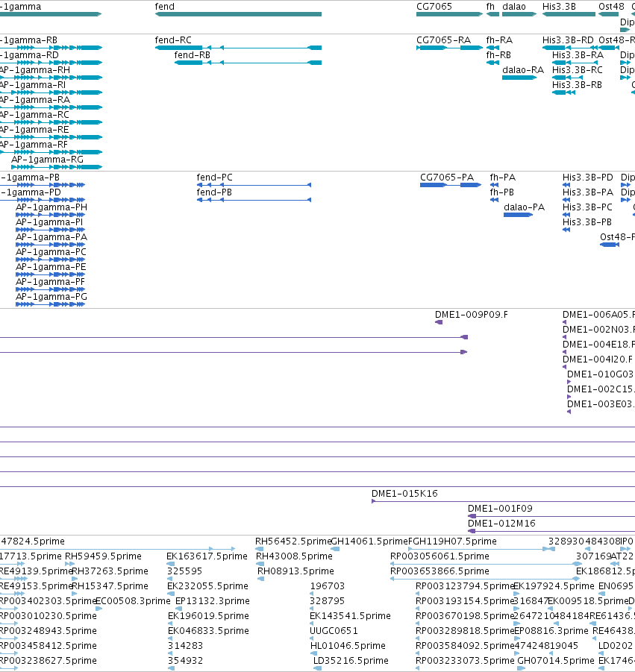Viewport: 635px width, 672px height.
Task: Select EST EK143541.5prime
Action: pyautogui.click(x=350, y=616)
